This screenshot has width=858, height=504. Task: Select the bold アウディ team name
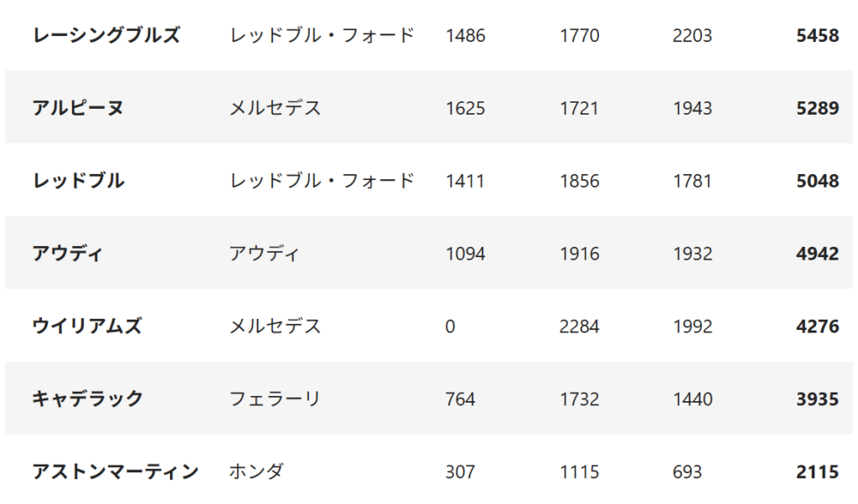pos(68,254)
